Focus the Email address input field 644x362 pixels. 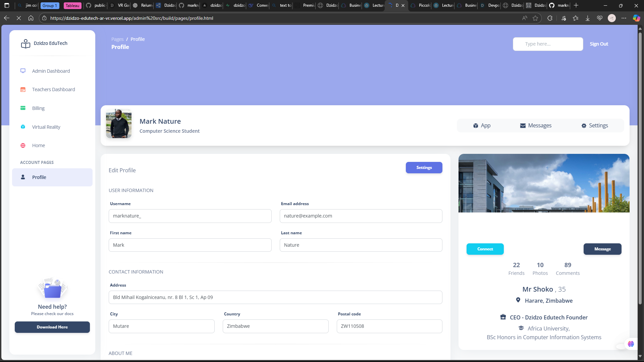361,216
